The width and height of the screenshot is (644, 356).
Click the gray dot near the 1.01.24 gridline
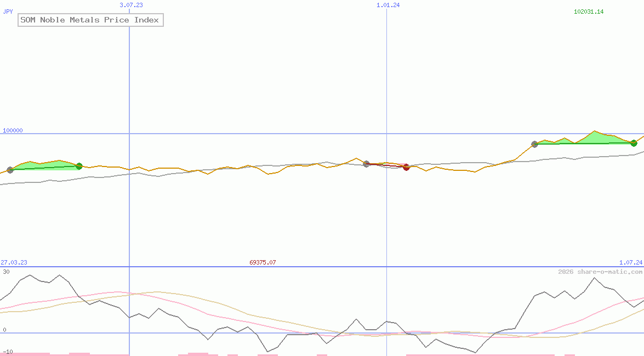coord(366,163)
